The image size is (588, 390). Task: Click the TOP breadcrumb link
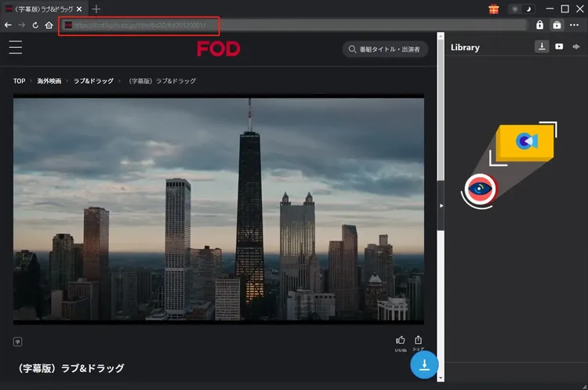[20, 81]
